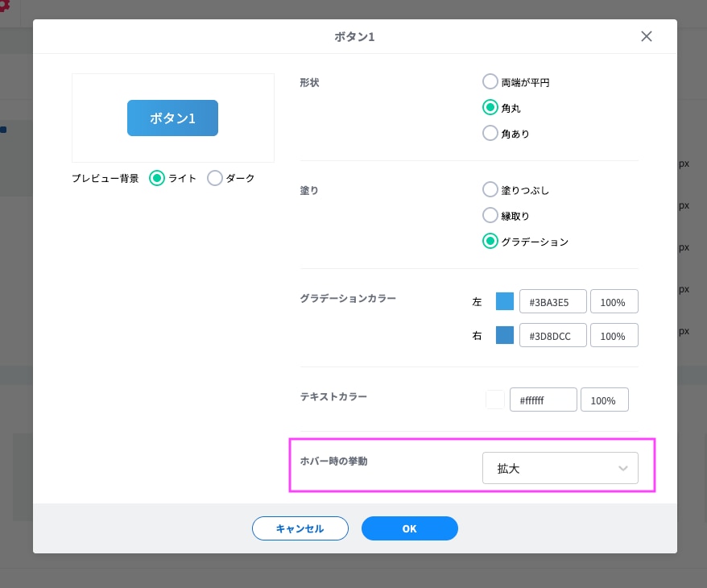Viewport: 707px width, 588px height.
Task: Close the ボタン1 dialog with X
Action: [646, 36]
